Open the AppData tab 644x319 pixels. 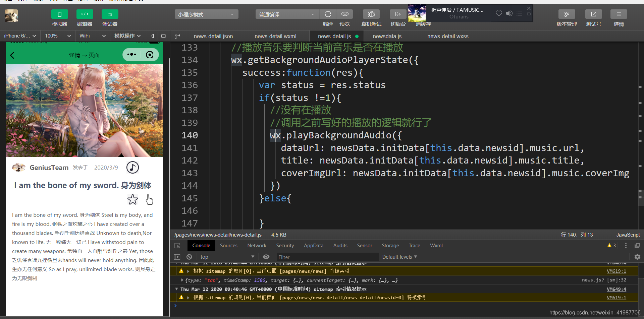[x=314, y=246]
